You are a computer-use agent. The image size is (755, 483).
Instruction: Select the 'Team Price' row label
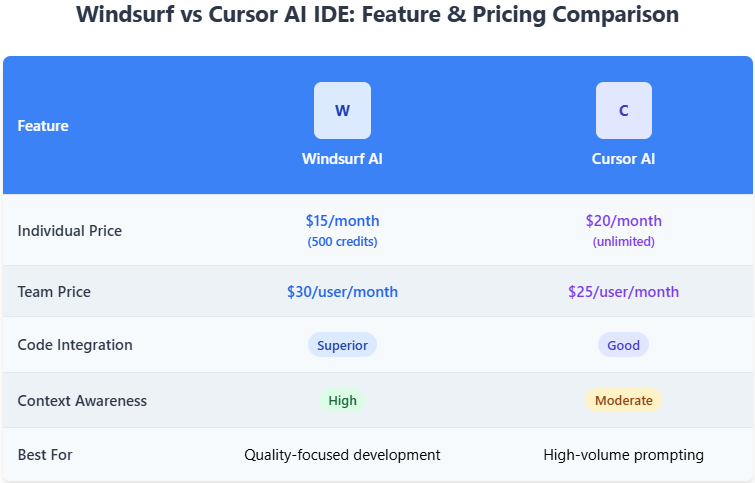[54, 291]
